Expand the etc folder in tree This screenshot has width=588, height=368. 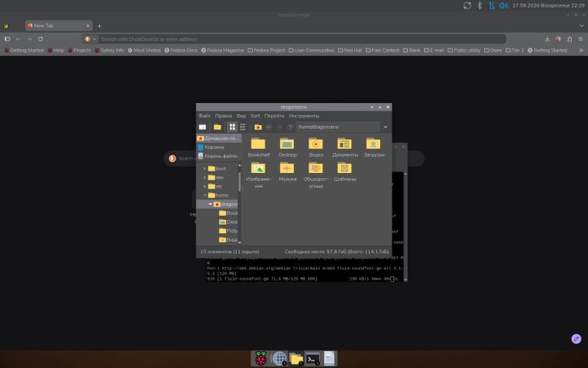(x=205, y=186)
